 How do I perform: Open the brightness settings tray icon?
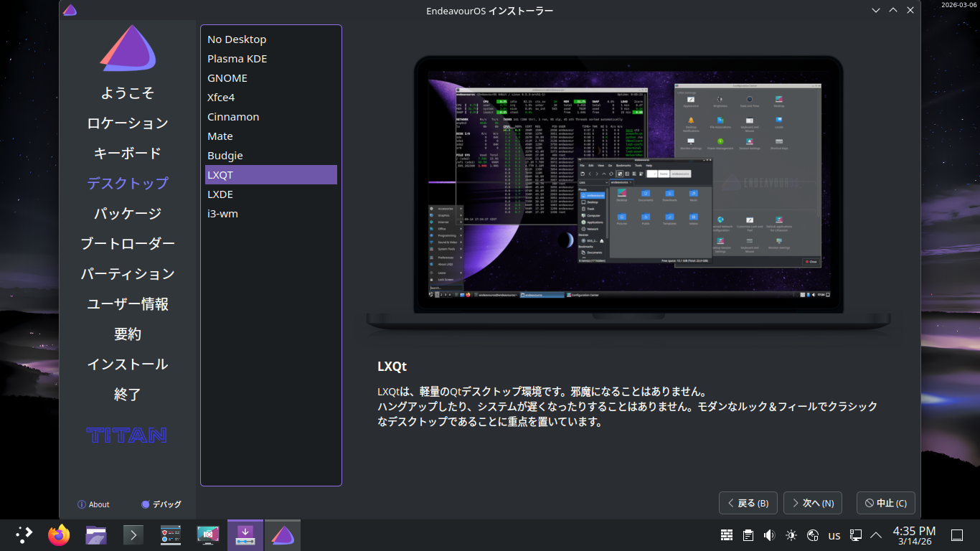[x=791, y=535]
